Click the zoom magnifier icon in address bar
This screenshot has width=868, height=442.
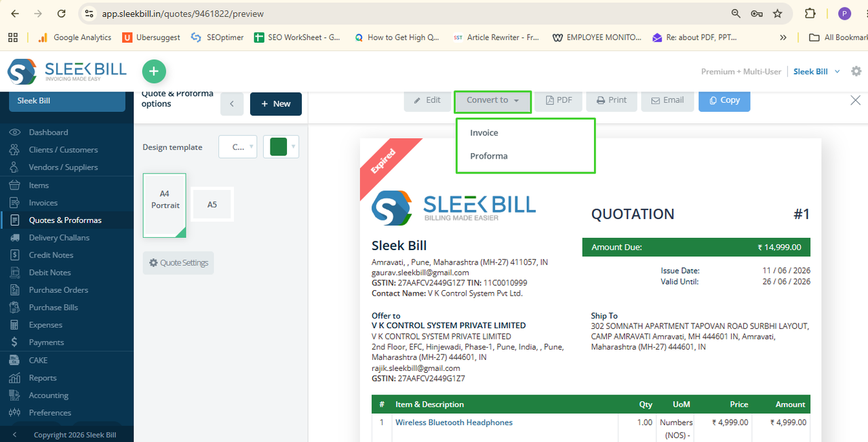point(736,14)
